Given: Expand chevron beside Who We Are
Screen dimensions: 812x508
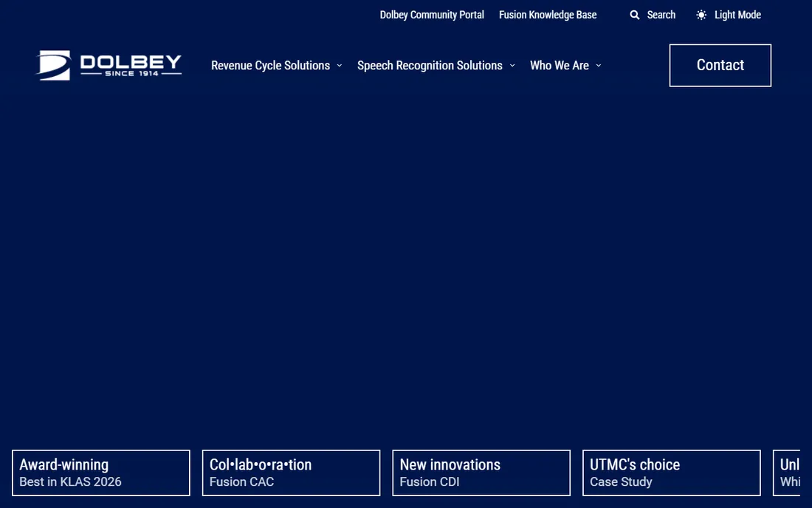Looking at the screenshot, I should [598, 66].
